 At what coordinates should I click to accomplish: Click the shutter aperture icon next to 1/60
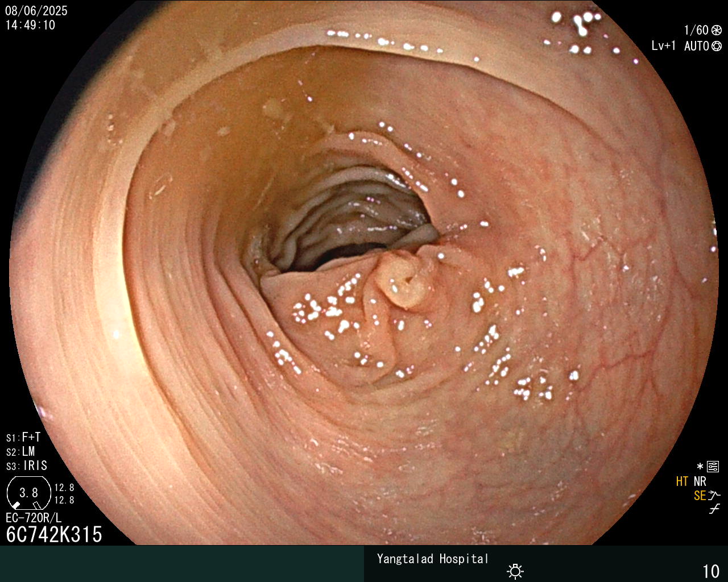tap(717, 30)
